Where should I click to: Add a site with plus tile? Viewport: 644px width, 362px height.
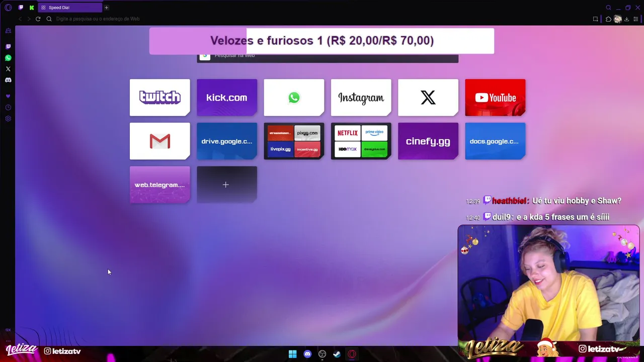tap(227, 185)
